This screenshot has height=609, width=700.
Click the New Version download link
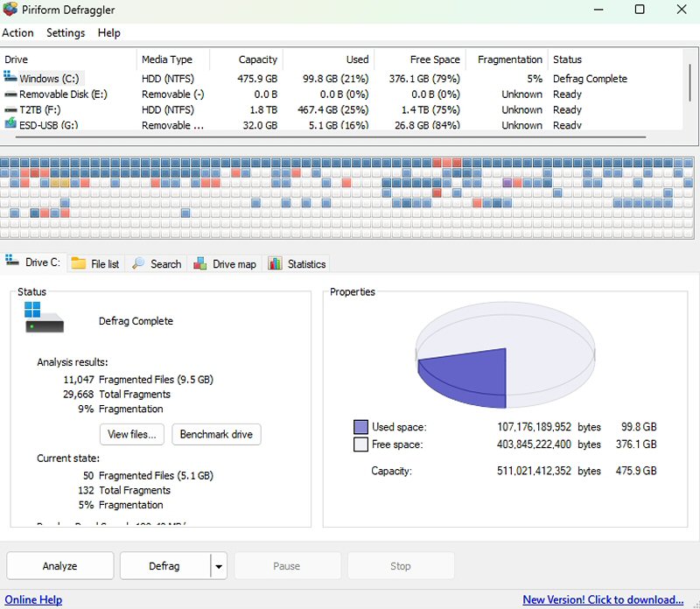(603, 599)
